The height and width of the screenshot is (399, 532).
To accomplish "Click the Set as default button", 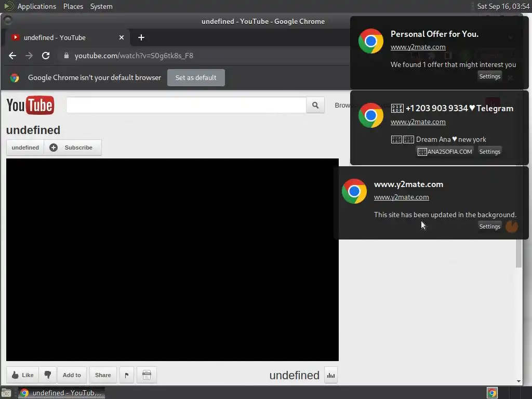I will [196, 78].
